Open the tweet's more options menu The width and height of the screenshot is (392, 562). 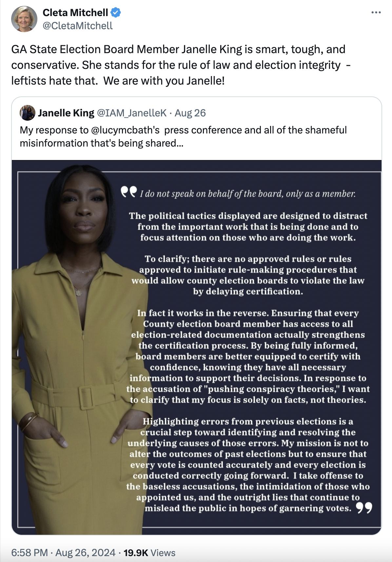click(376, 13)
